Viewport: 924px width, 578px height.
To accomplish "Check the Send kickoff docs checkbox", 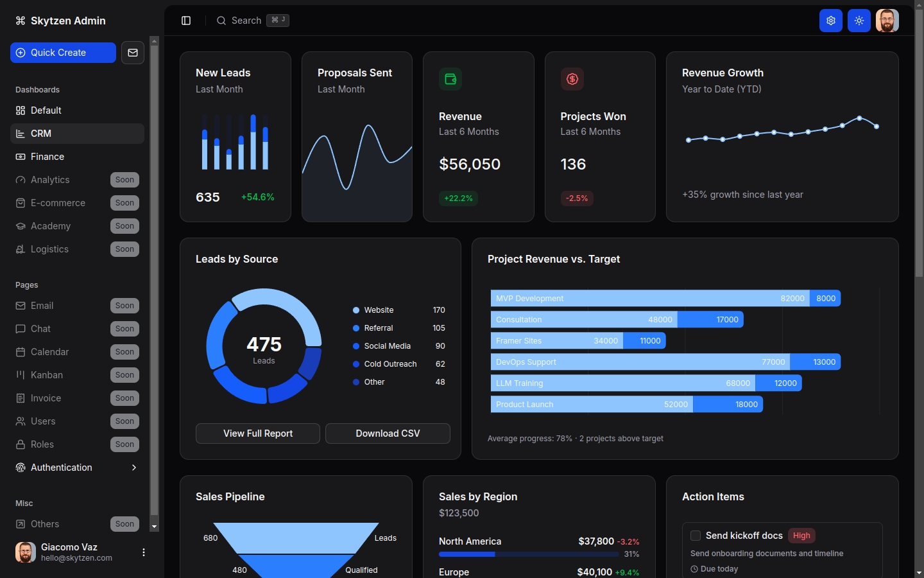I will 696,536.
